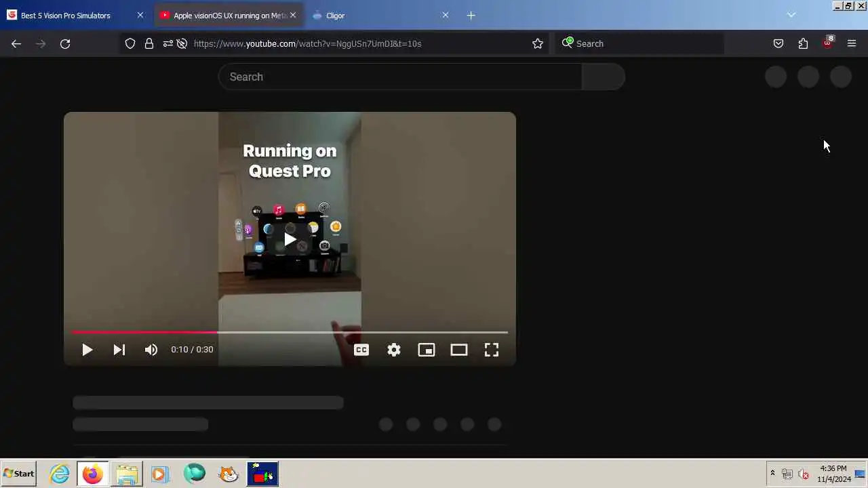Close the Best 5 Vision Pro tab
The width and height of the screenshot is (868, 488).
[140, 15]
